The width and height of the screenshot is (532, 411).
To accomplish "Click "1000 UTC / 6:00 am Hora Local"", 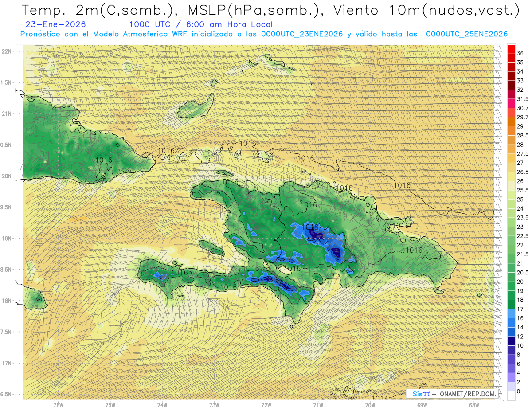I will [x=201, y=24].
